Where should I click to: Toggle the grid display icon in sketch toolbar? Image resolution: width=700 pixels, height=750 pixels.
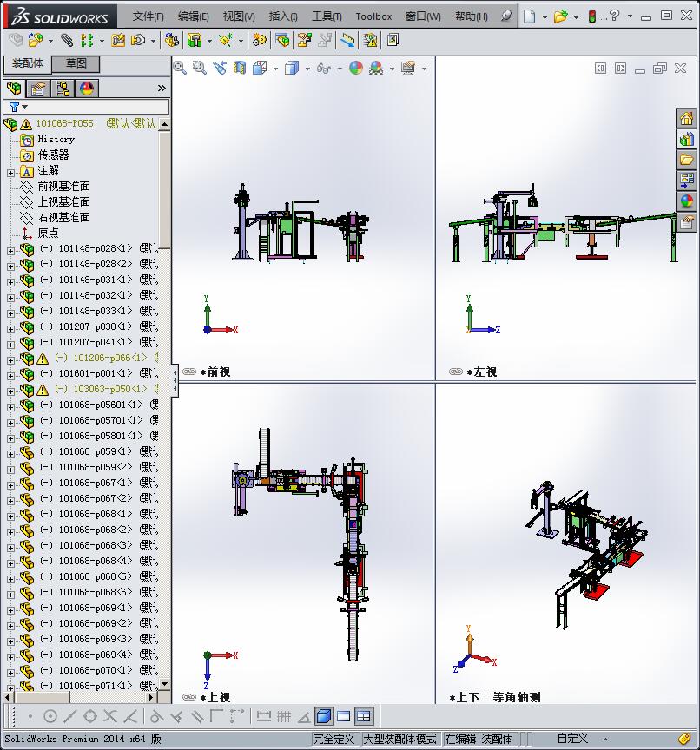[284, 716]
